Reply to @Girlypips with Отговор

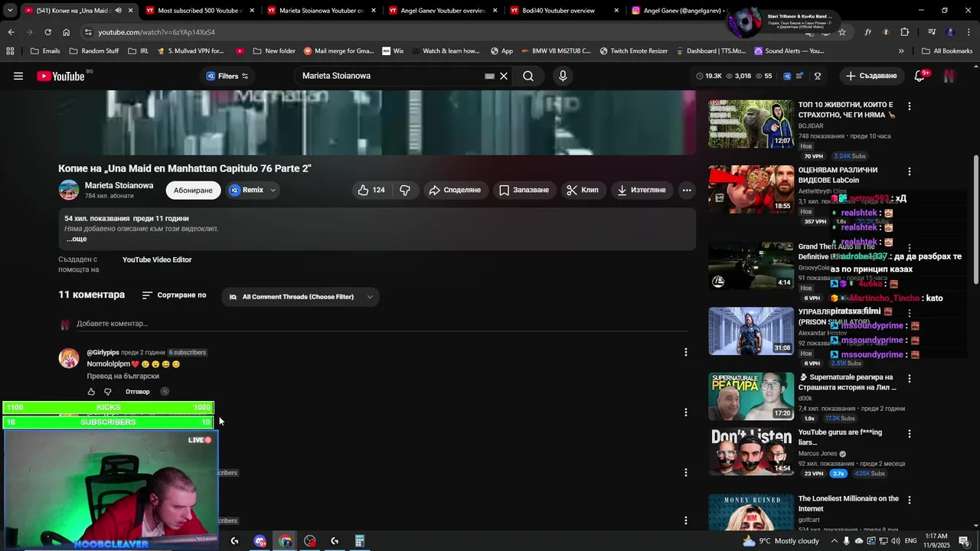pos(138,392)
